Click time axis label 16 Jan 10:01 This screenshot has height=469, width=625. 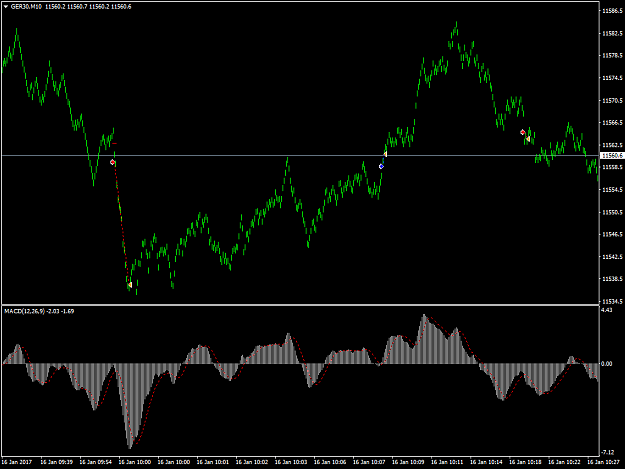coord(213,462)
